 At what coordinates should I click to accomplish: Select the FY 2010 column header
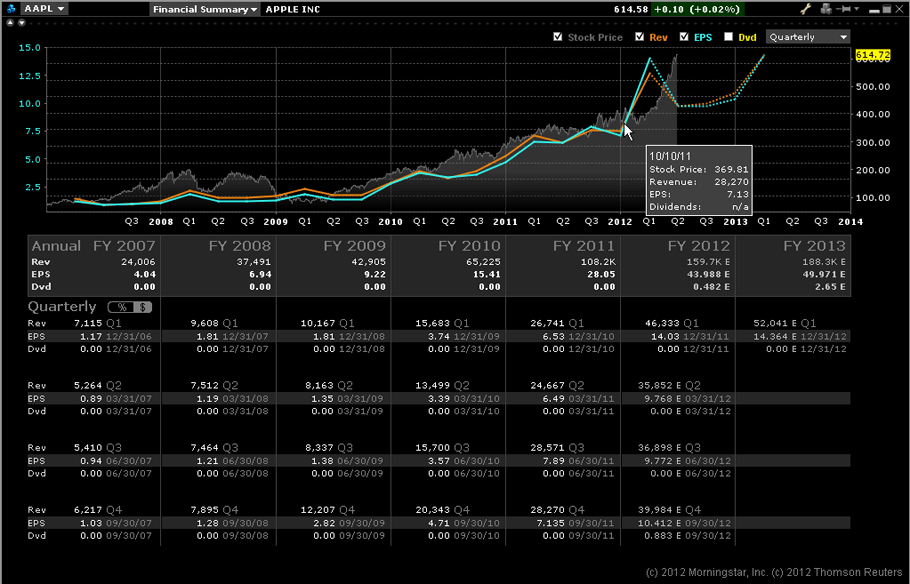(x=470, y=246)
